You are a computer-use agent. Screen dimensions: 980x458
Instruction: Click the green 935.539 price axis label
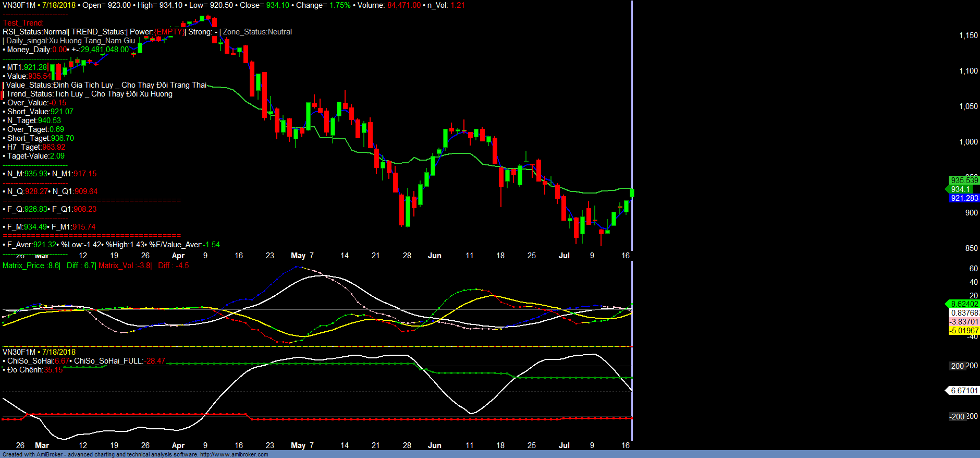click(964, 180)
